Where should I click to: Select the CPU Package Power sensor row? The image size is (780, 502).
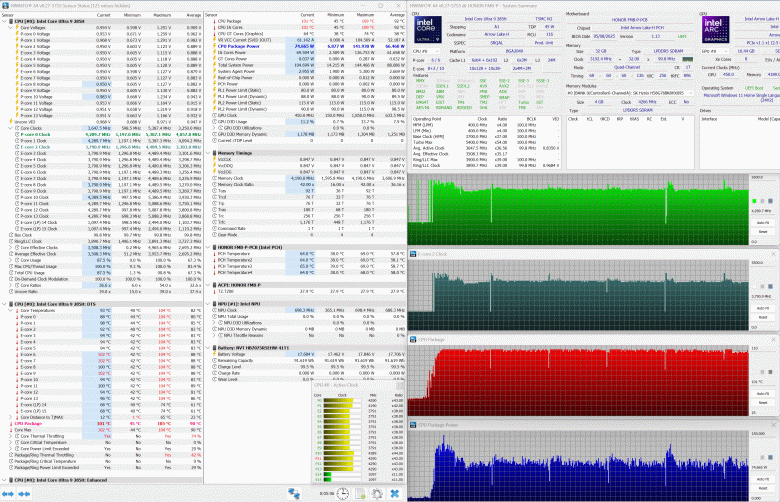tap(305, 46)
